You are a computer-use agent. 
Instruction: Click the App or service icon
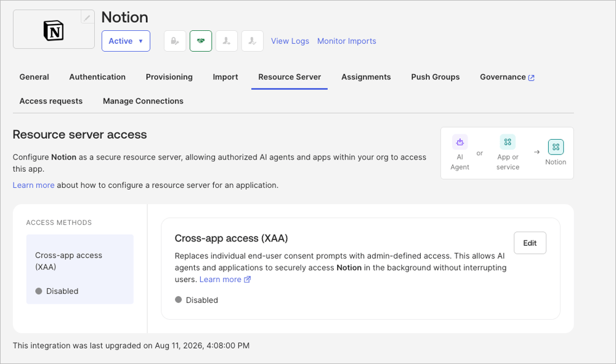508,142
